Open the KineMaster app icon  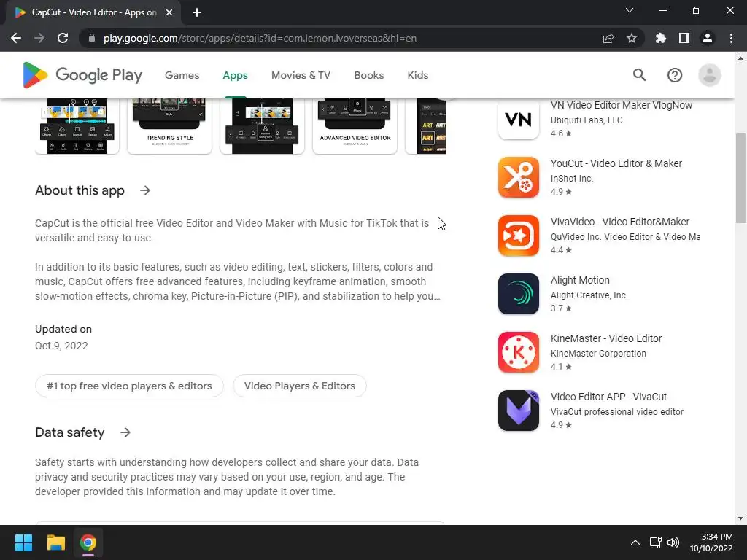coord(519,352)
